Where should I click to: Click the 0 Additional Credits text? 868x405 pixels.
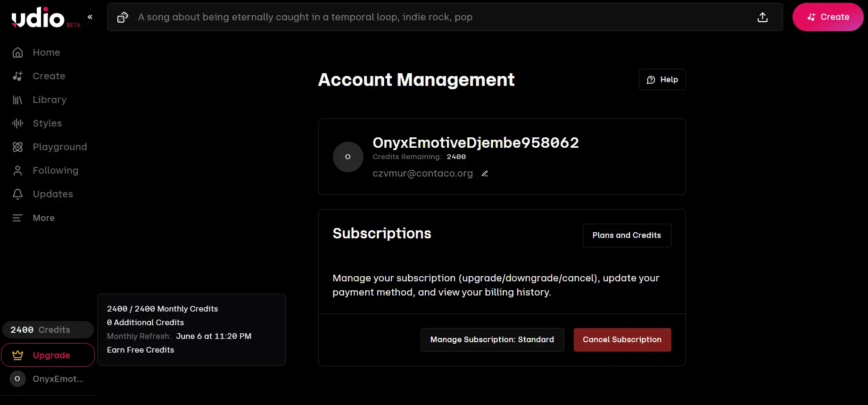coord(145,322)
